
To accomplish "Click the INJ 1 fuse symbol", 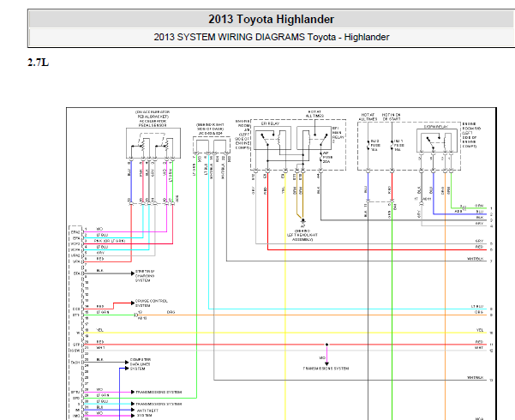I will 392,145.
